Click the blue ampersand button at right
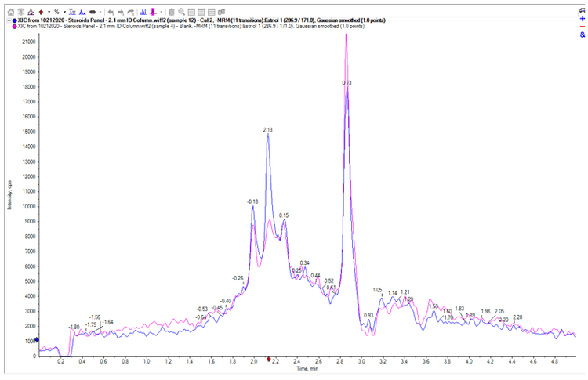 [582, 35]
